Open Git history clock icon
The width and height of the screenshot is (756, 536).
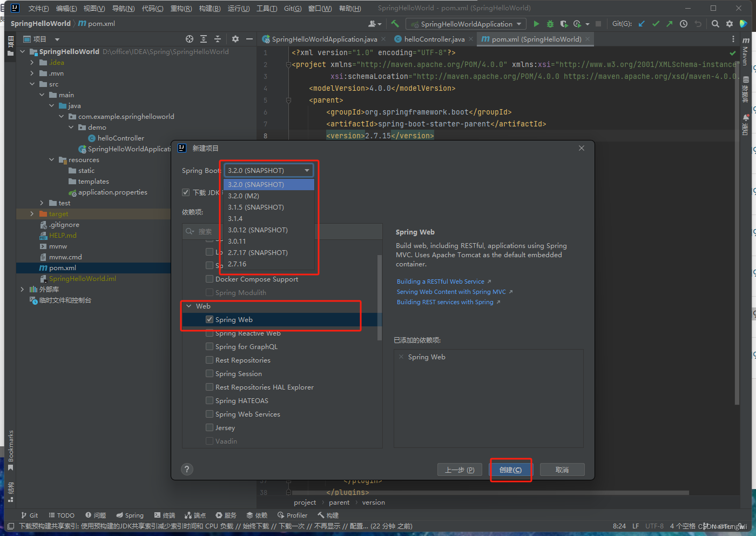tap(684, 24)
